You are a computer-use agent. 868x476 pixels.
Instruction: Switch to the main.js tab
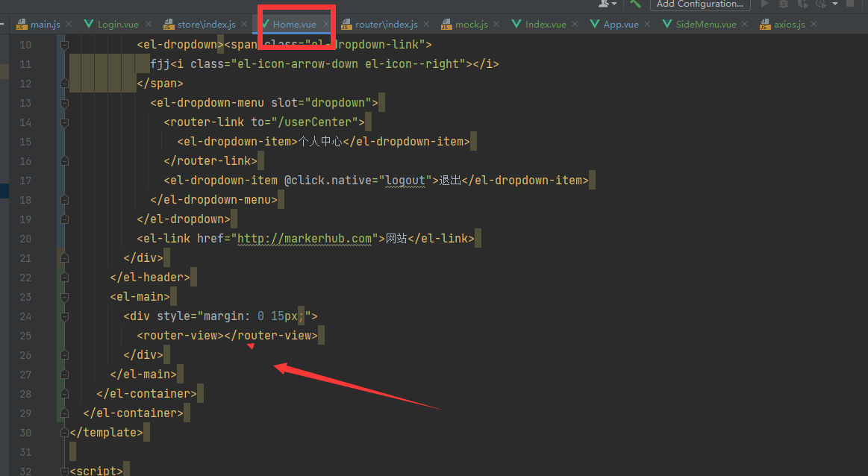pyautogui.click(x=46, y=25)
